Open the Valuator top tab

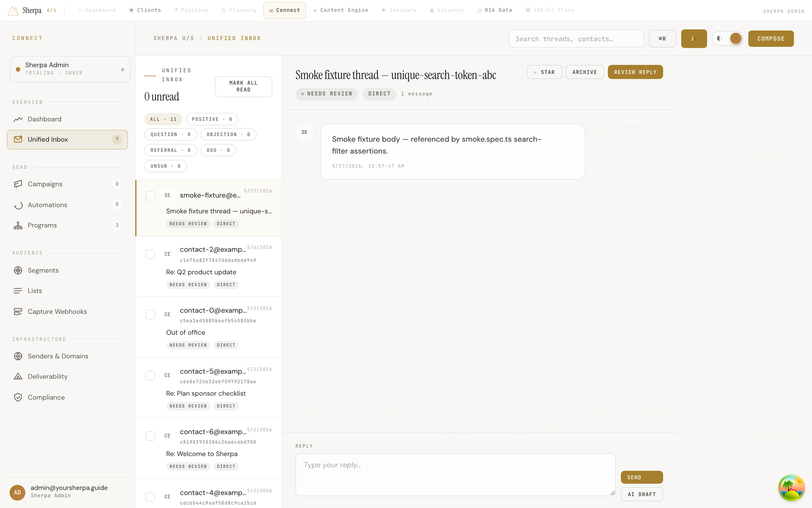click(x=447, y=10)
